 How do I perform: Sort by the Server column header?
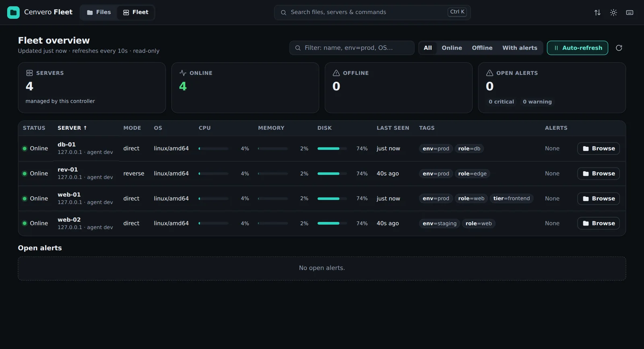point(72,128)
